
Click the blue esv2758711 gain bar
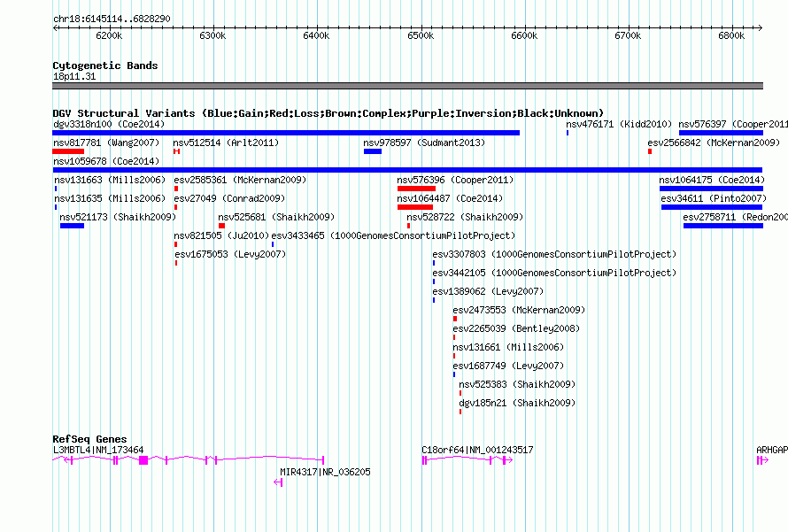point(723,226)
